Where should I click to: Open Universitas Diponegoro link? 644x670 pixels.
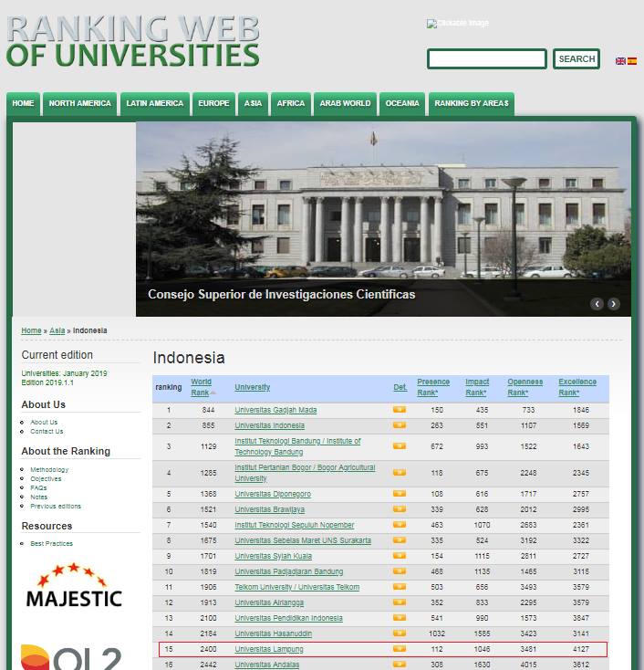[x=273, y=494]
